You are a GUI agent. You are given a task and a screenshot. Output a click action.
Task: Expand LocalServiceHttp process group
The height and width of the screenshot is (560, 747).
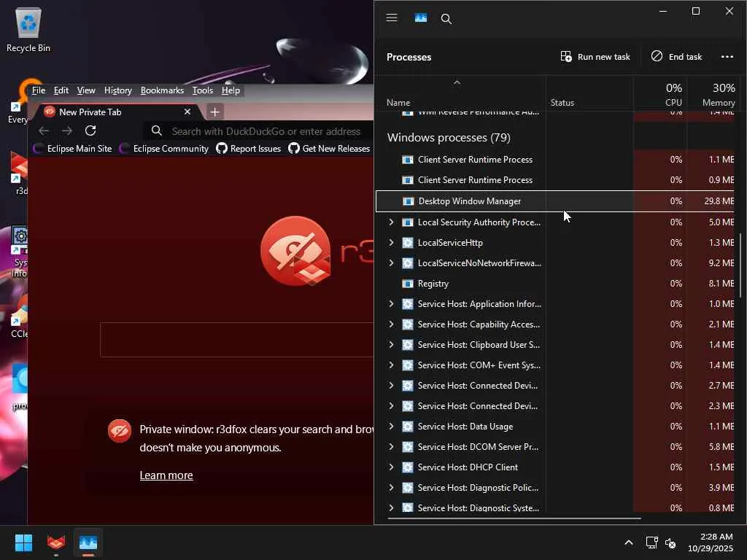coord(391,242)
